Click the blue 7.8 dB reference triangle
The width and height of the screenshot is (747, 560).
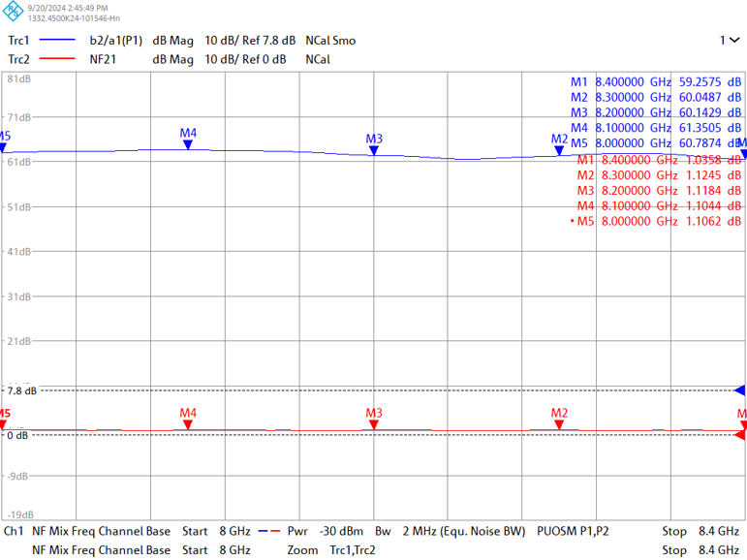click(740, 390)
